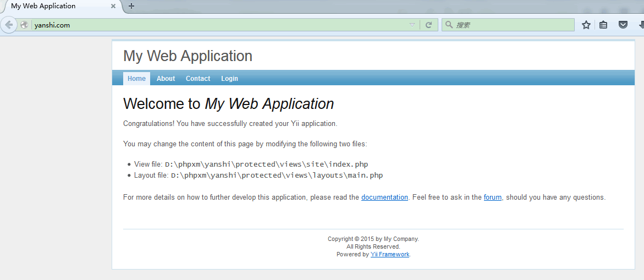Click the yanshi.com address bar field
644x280 pixels.
tap(220, 25)
